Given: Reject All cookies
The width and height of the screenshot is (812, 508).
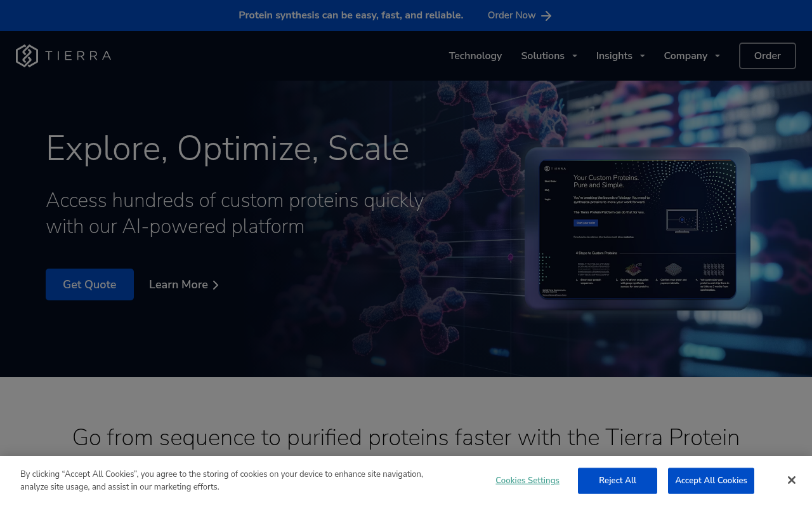Looking at the screenshot, I should click(617, 481).
